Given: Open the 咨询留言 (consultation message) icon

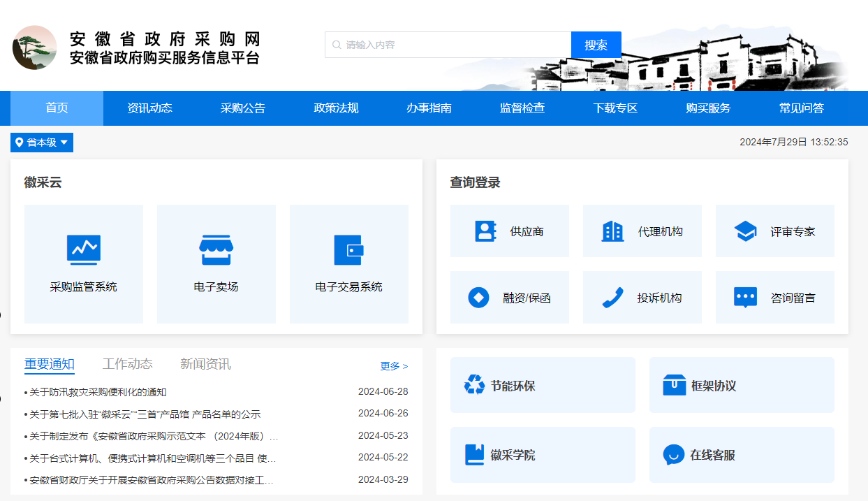Looking at the screenshot, I should pyautogui.click(x=774, y=297).
